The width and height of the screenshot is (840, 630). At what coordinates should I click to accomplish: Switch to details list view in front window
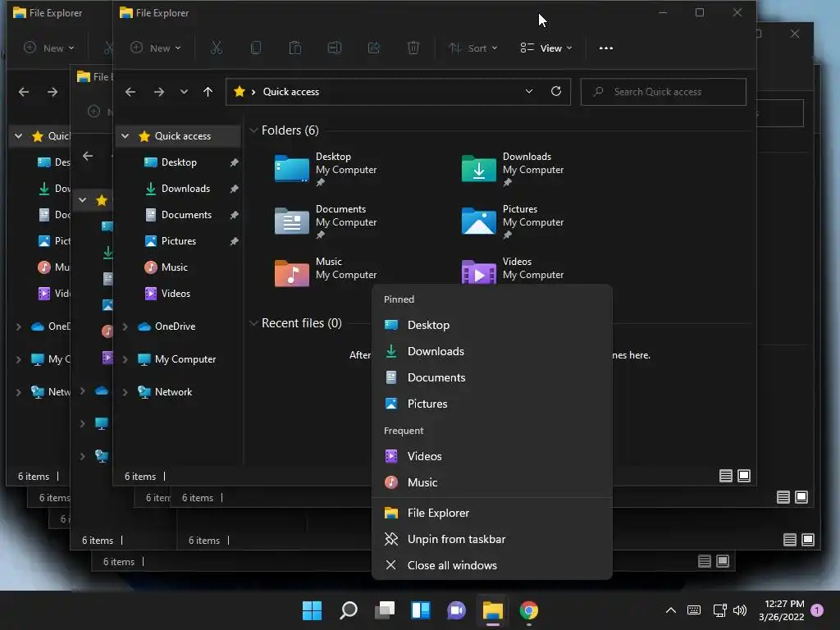[x=726, y=476]
